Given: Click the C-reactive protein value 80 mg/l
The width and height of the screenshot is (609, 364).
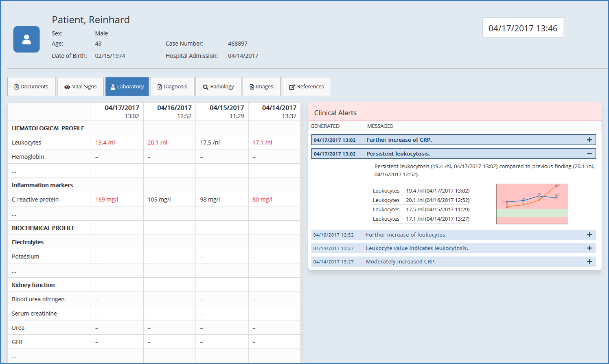Looking at the screenshot, I should (263, 200).
